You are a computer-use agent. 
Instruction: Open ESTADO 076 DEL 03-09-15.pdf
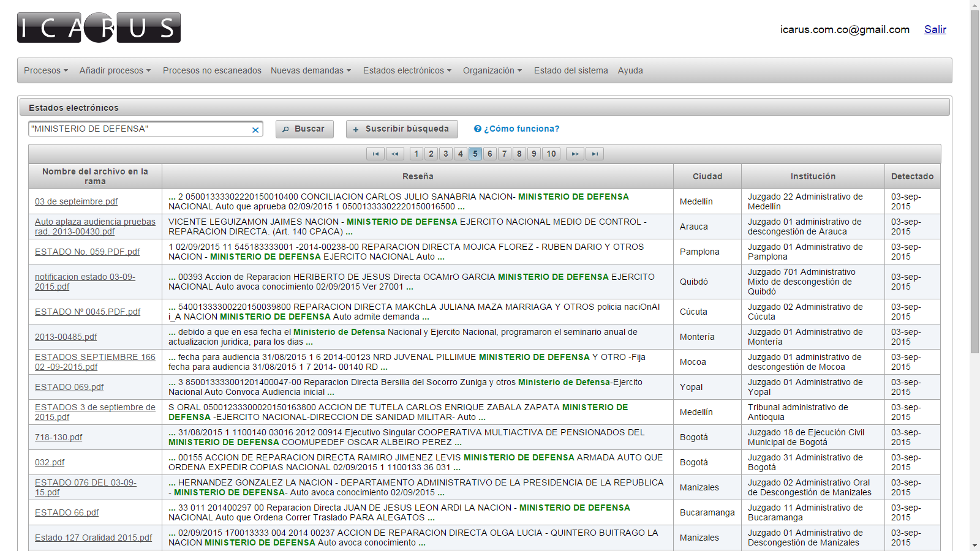86,487
